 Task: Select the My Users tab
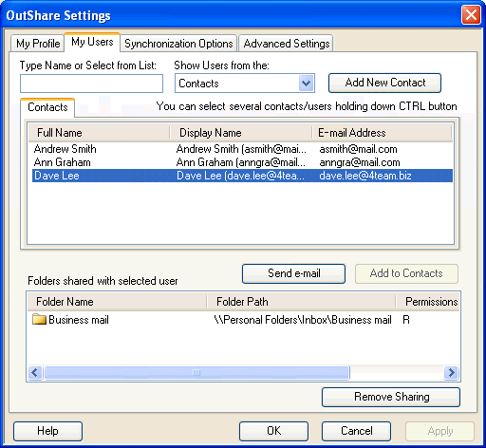pyautogui.click(x=92, y=42)
